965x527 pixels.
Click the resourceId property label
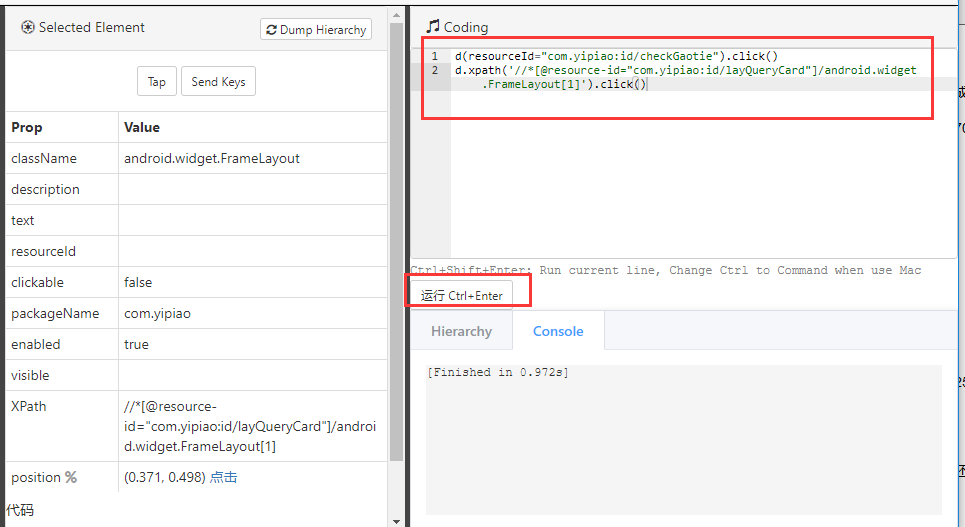tap(43, 251)
